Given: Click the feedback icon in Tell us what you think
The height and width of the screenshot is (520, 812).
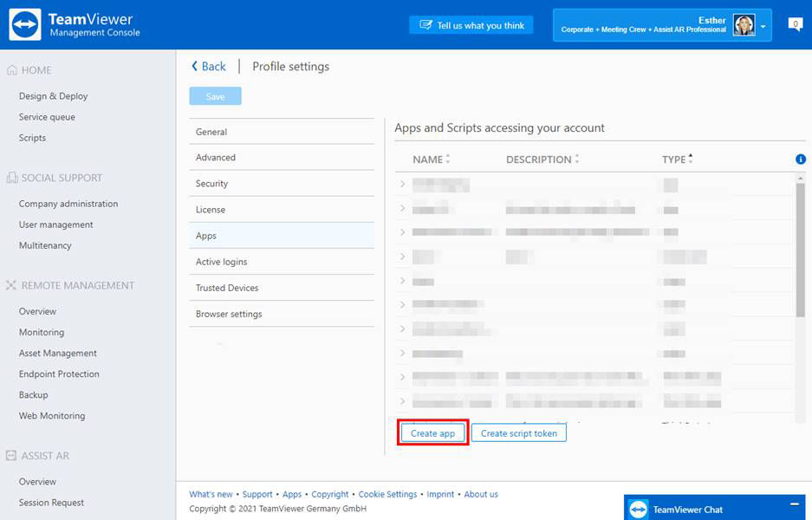Looking at the screenshot, I should pos(425,25).
